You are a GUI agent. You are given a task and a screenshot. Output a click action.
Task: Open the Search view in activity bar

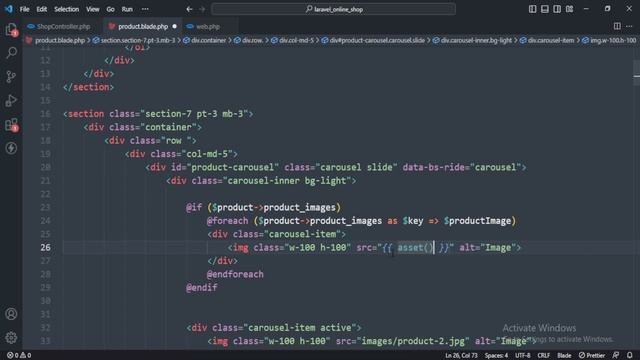[11, 53]
